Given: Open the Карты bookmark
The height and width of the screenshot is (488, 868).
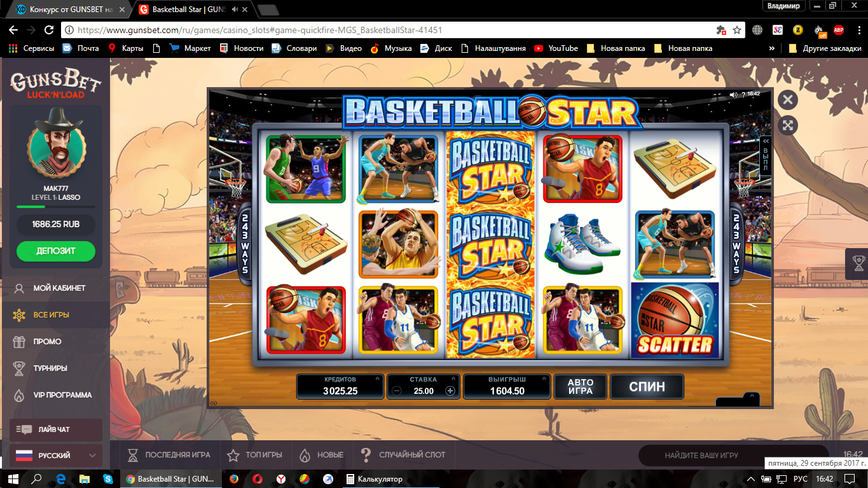Looking at the screenshot, I should point(126,48).
